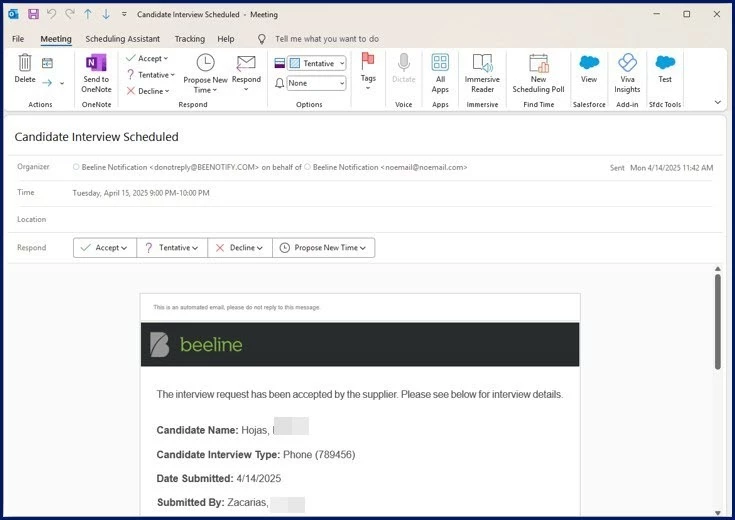Click the Undo arrow icon
This screenshot has width=735, height=520.
pyautogui.click(x=52, y=14)
